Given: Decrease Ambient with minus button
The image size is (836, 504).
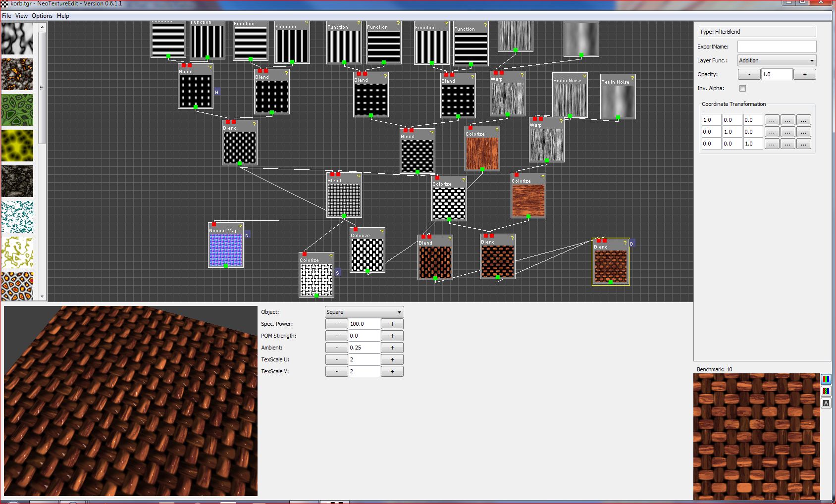Looking at the screenshot, I should point(337,348).
